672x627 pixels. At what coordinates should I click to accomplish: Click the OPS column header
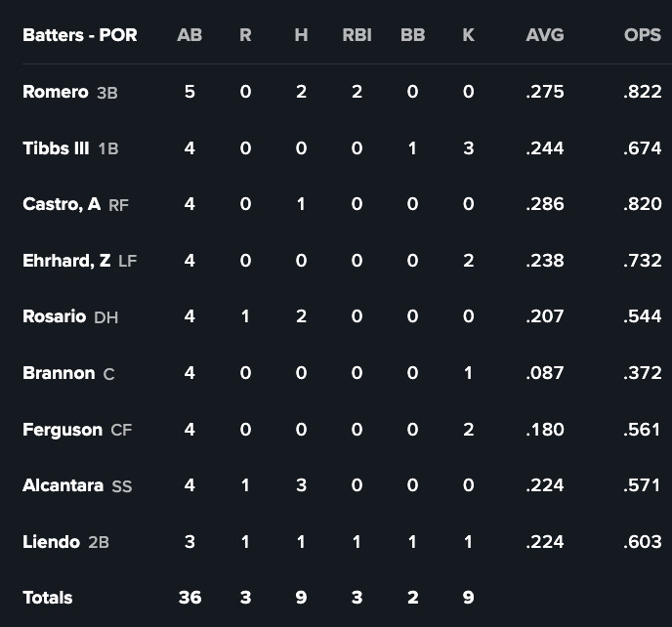(642, 35)
